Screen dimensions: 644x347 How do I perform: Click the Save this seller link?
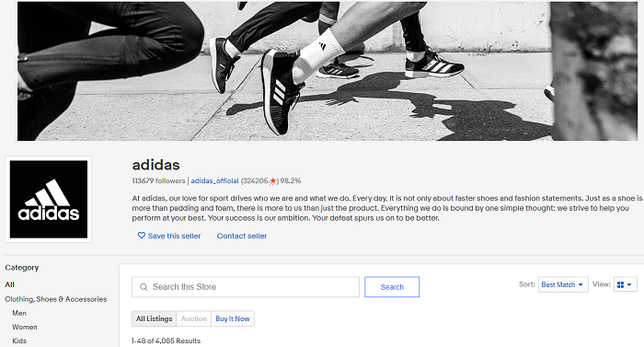[x=174, y=236]
